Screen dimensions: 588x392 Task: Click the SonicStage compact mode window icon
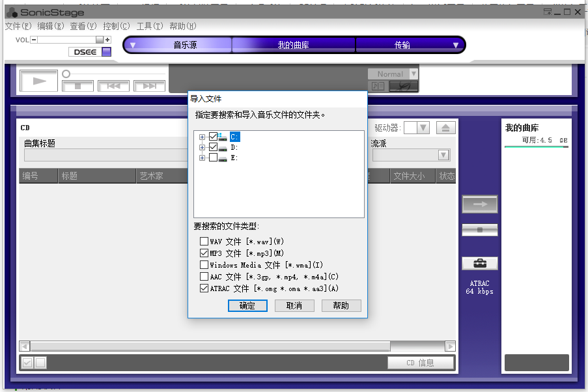point(548,12)
